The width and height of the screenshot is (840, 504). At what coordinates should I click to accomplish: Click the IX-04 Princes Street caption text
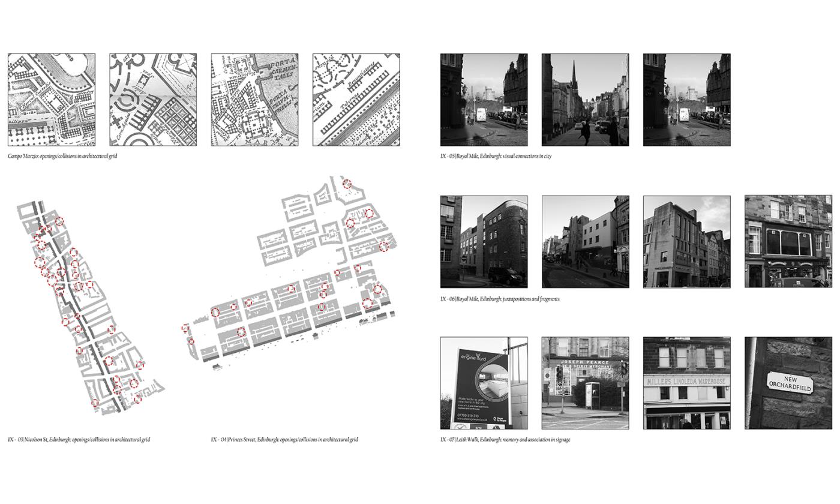tap(284, 440)
